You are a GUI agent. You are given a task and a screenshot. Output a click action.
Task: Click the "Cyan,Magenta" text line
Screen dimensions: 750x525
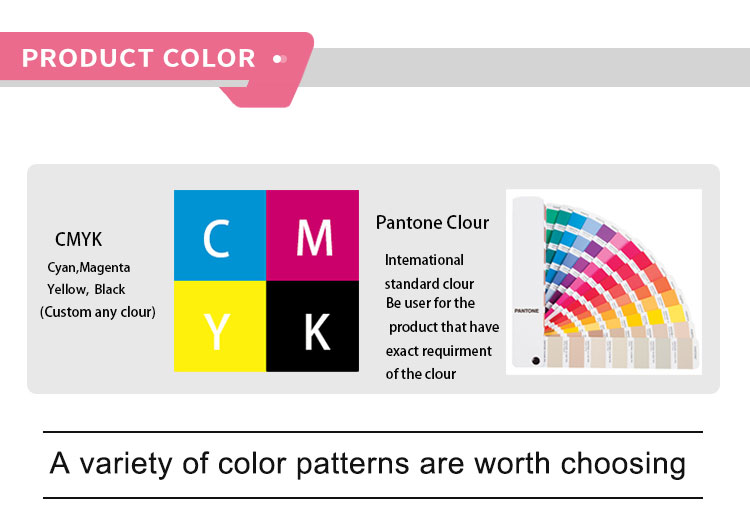click(89, 267)
